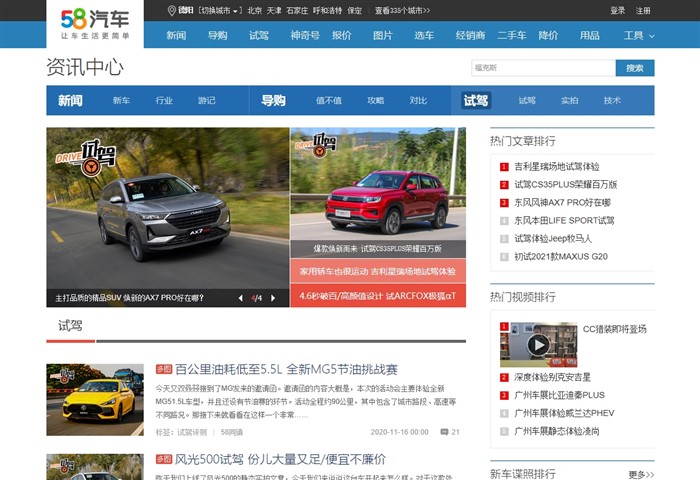Screen dimensions: 700x480
Task: Play the CC猎装即将登场 video
Action: pyautogui.click(x=538, y=345)
